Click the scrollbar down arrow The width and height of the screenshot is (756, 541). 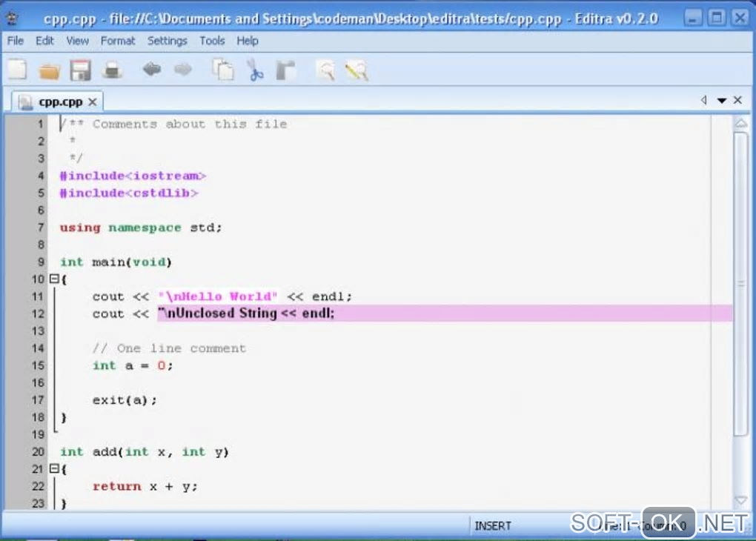pyautogui.click(x=740, y=500)
